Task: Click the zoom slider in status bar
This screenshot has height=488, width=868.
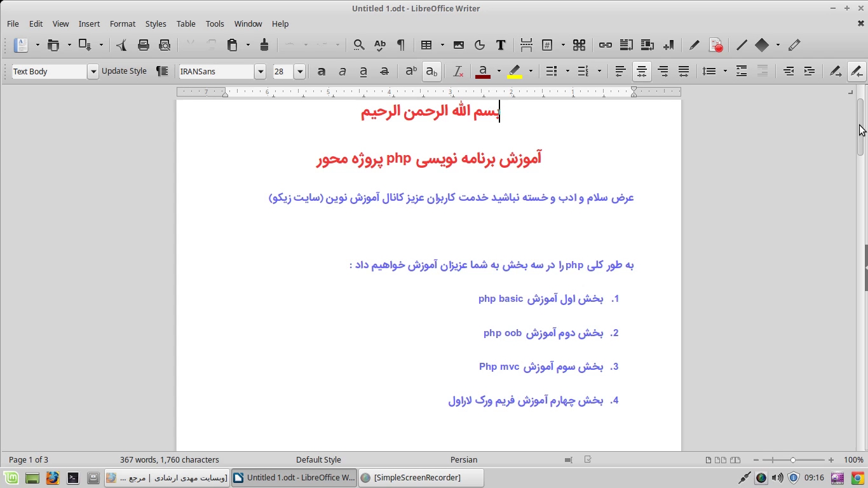Action: click(x=793, y=460)
